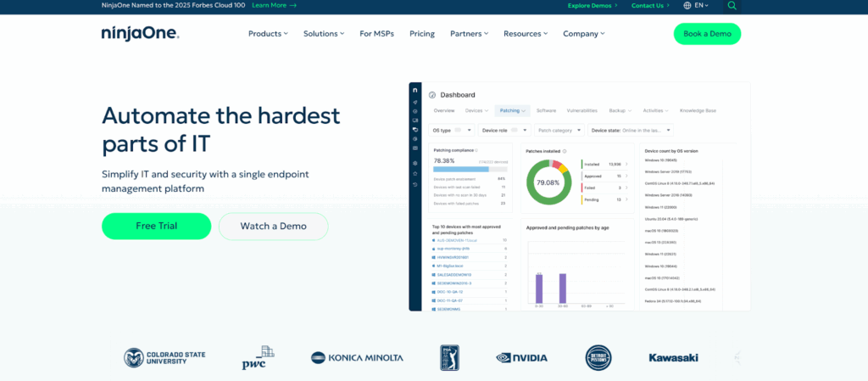Click the PGA Tour logo
Screen dimensions: 868x381
coord(448,357)
